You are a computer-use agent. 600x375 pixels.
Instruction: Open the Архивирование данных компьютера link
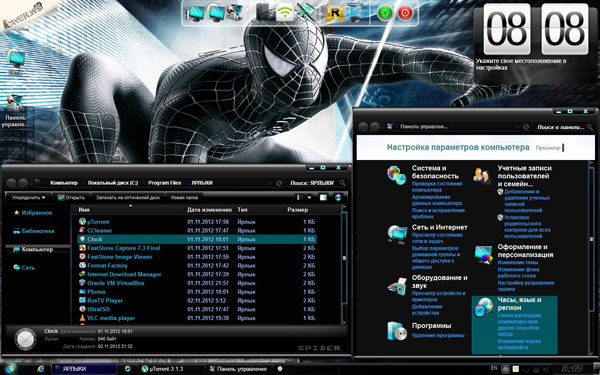pos(437,200)
